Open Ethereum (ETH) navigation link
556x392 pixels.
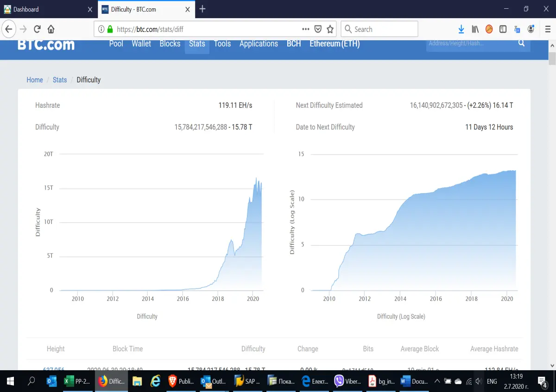click(x=335, y=44)
